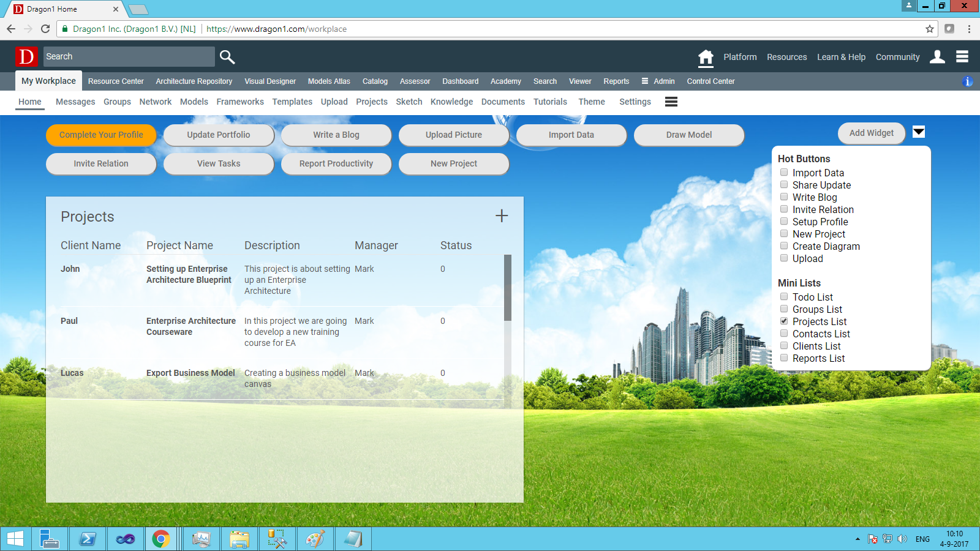Image resolution: width=980 pixels, height=551 pixels.
Task: Click the browser address bar URL
Action: click(276, 29)
